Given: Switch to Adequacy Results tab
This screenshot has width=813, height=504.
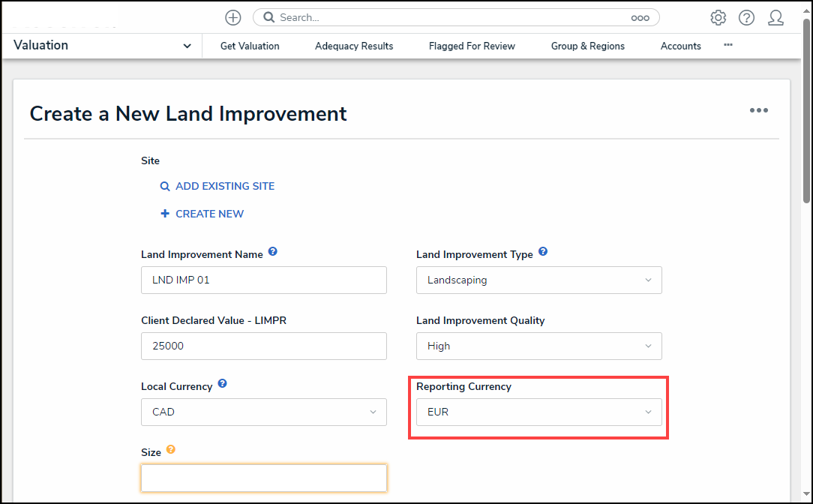Looking at the screenshot, I should [354, 46].
